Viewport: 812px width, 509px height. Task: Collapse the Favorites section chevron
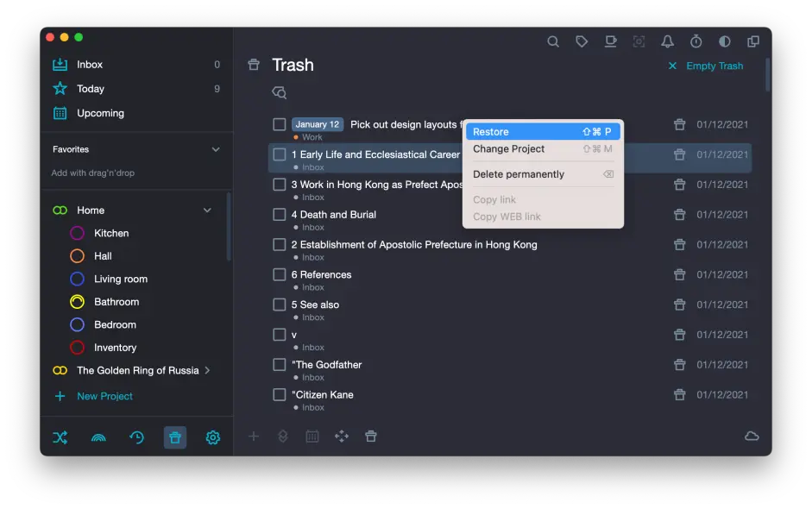pyautogui.click(x=216, y=149)
